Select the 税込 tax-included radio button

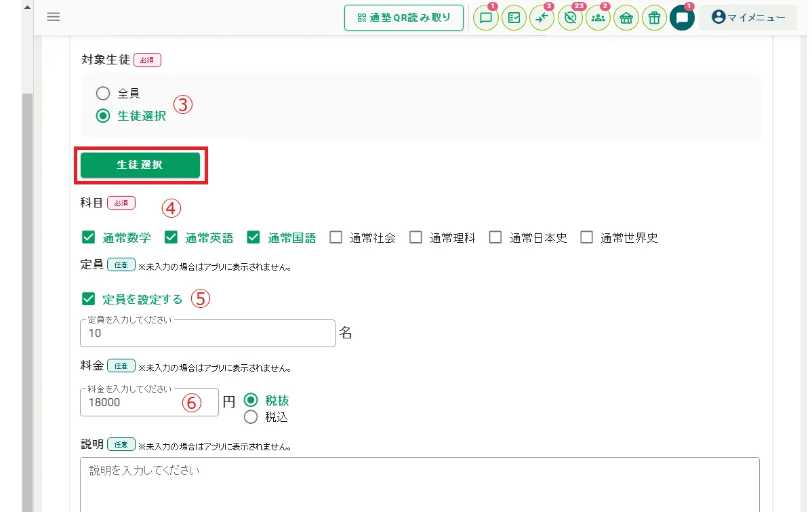click(251, 416)
